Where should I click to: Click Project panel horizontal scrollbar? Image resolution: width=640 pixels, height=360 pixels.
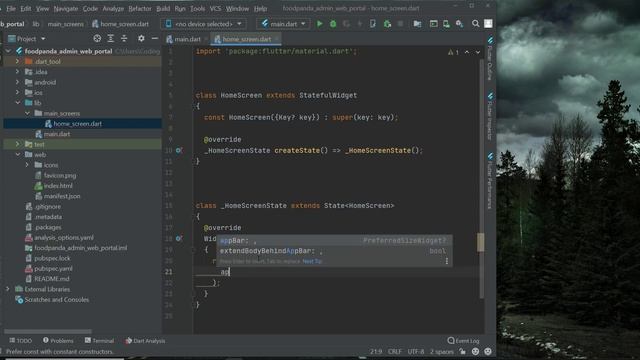48,331
